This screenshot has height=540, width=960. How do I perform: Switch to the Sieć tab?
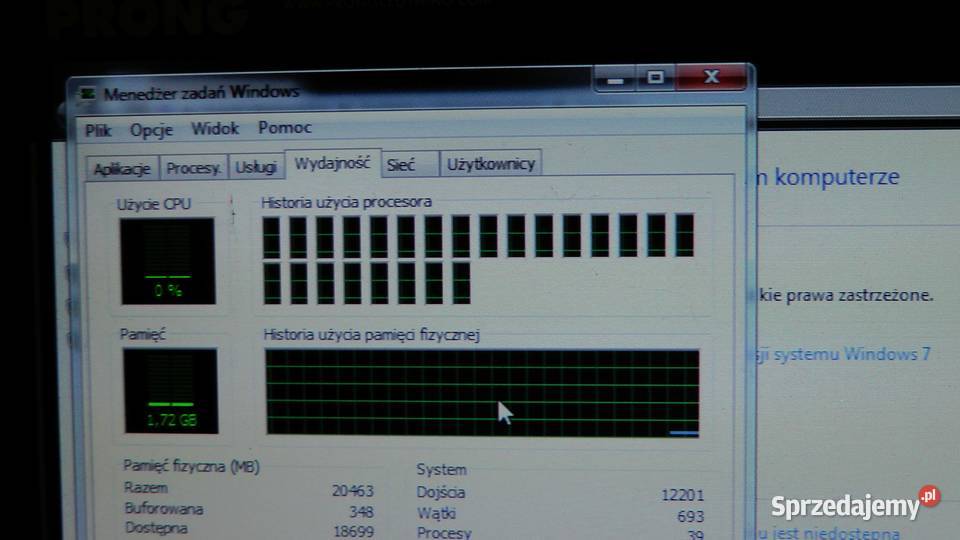(x=410, y=165)
